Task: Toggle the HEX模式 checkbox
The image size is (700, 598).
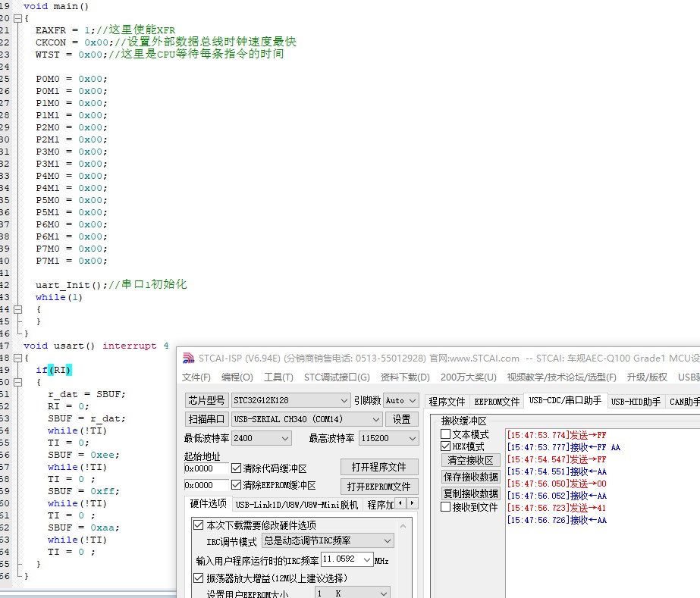Action: 445,446
